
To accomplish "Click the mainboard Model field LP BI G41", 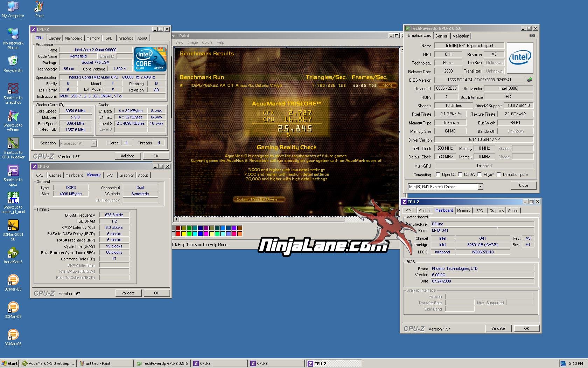I will pyautogui.click(x=464, y=230).
